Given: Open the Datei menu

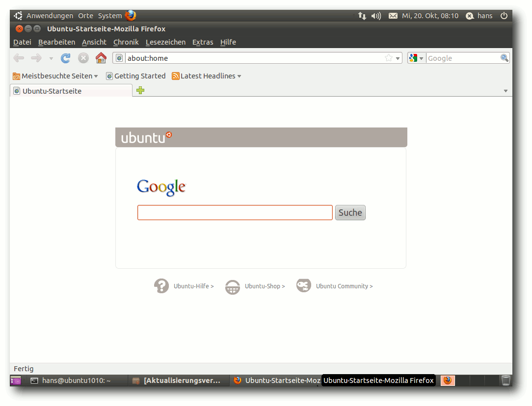Looking at the screenshot, I should [22, 42].
